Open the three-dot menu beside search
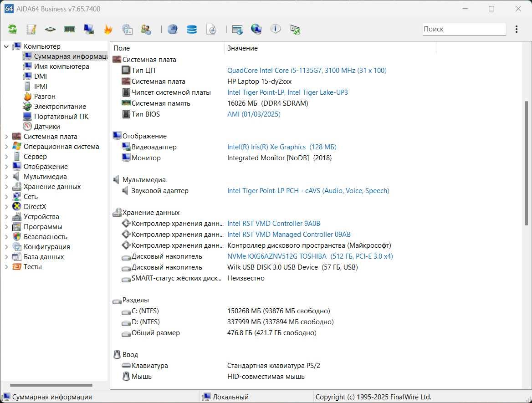The width and height of the screenshot is (532, 403). [x=517, y=29]
